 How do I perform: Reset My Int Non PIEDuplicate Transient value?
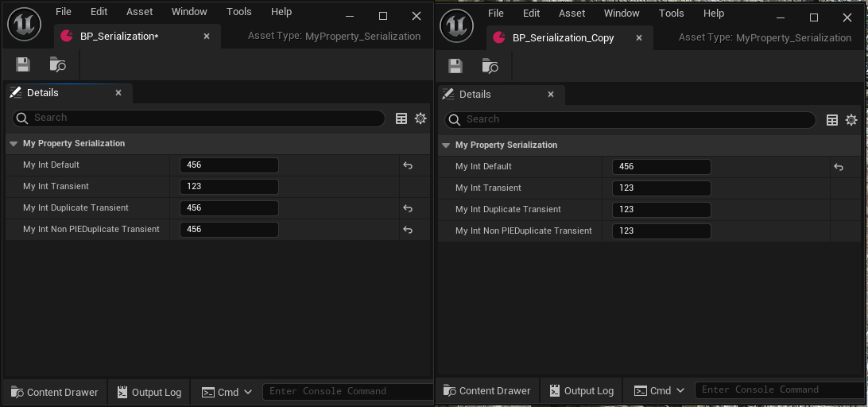408,230
